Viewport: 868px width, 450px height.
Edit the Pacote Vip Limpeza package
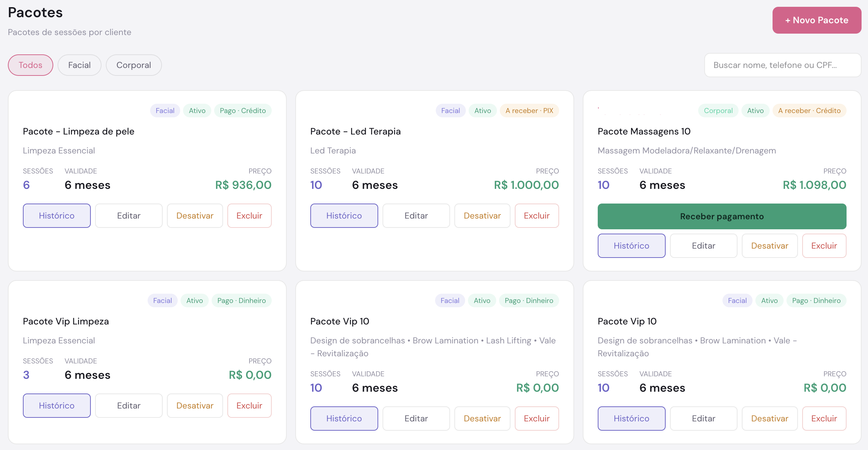pos(129,406)
